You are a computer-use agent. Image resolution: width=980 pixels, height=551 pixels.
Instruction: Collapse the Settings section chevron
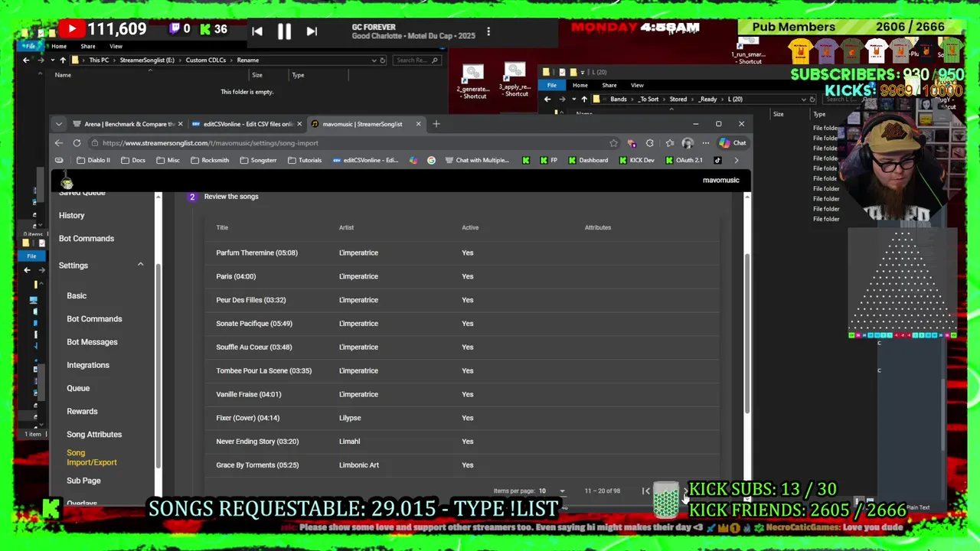140,265
